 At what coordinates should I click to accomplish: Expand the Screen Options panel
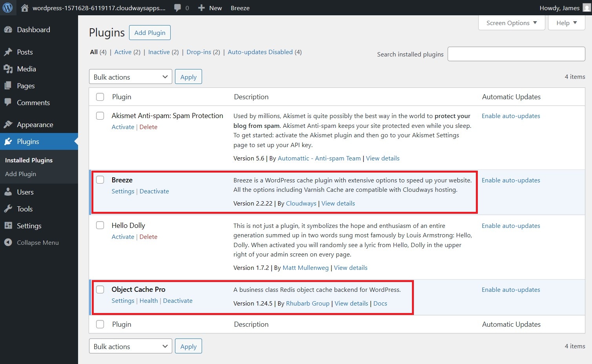pos(511,22)
